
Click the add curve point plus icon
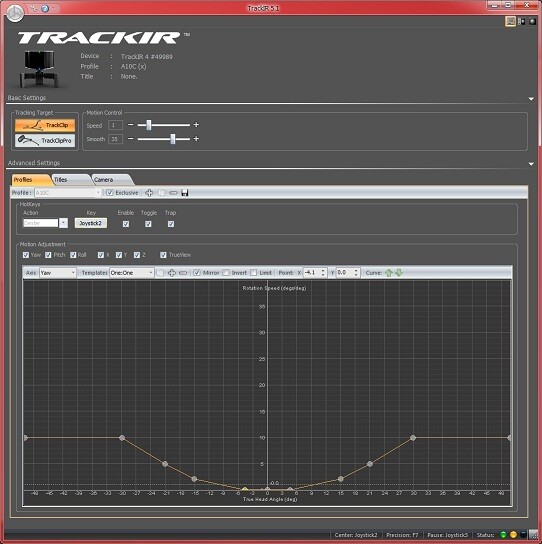[x=172, y=273]
